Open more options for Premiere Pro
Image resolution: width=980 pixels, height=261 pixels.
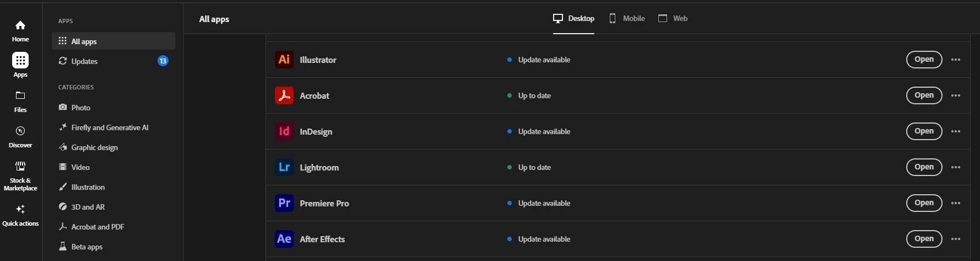[x=956, y=203]
